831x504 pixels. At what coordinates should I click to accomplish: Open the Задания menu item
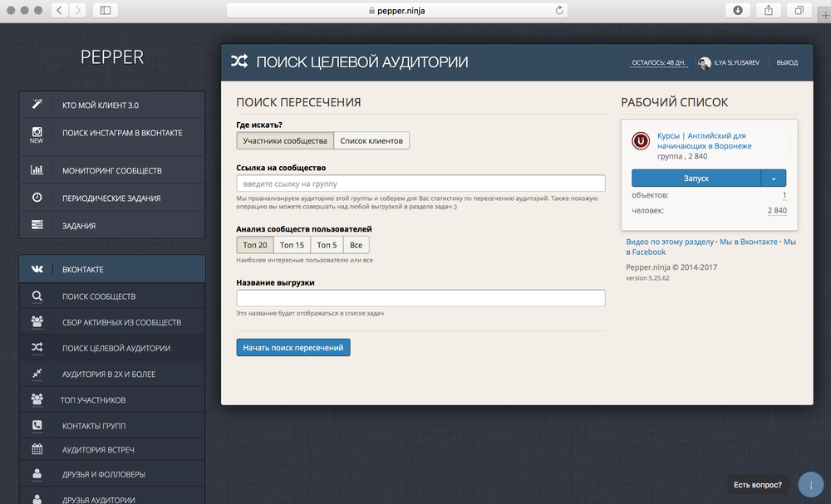[x=112, y=226]
